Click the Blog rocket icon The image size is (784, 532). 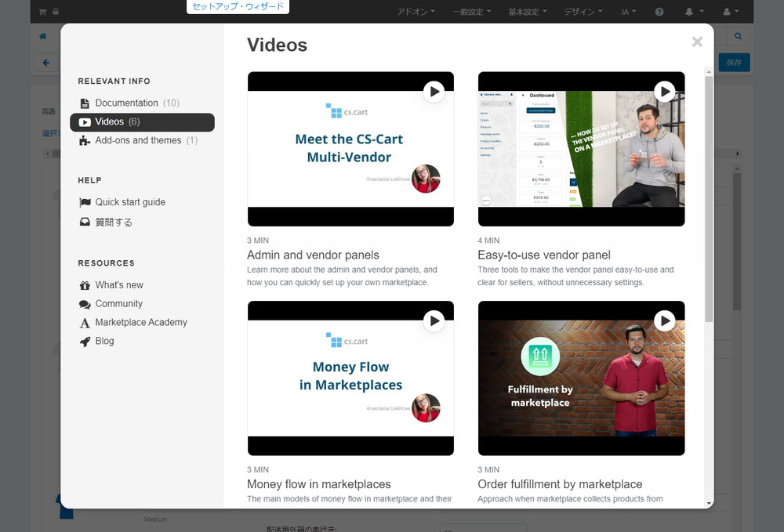[x=85, y=342]
